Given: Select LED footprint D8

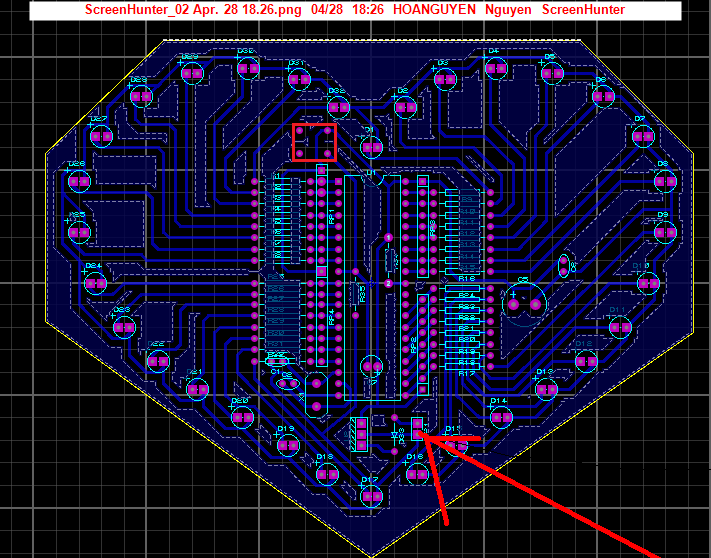Looking at the screenshot, I should (666, 181).
